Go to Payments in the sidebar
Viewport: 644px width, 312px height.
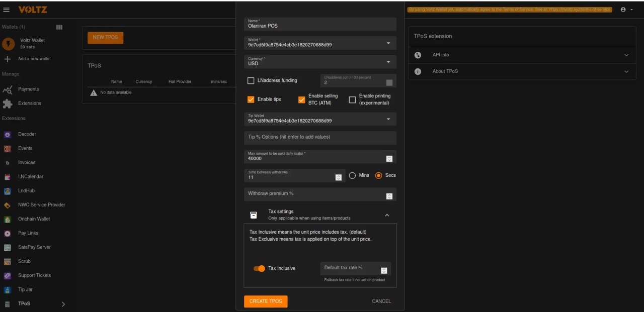pyautogui.click(x=28, y=89)
